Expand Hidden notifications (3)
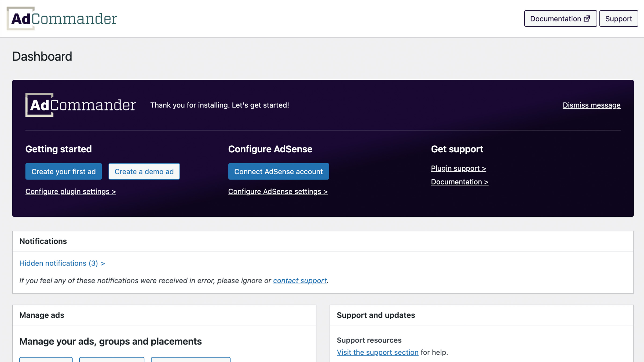This screenshot has width=644, height=362. click(x=62, y=263)
